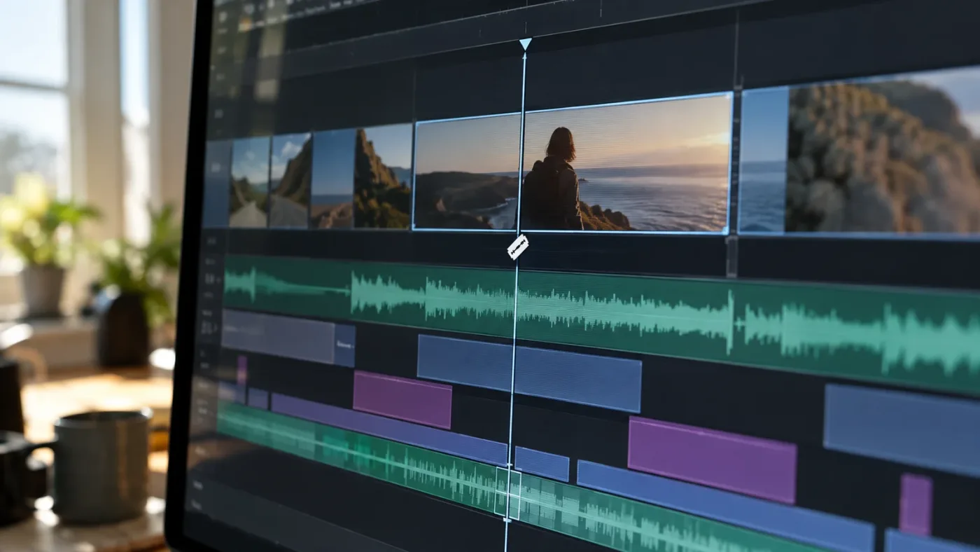The width and height of the screenshot is (980, 552).
Task: Select the purple clip left of the playhead
Action: click(402, 399)
